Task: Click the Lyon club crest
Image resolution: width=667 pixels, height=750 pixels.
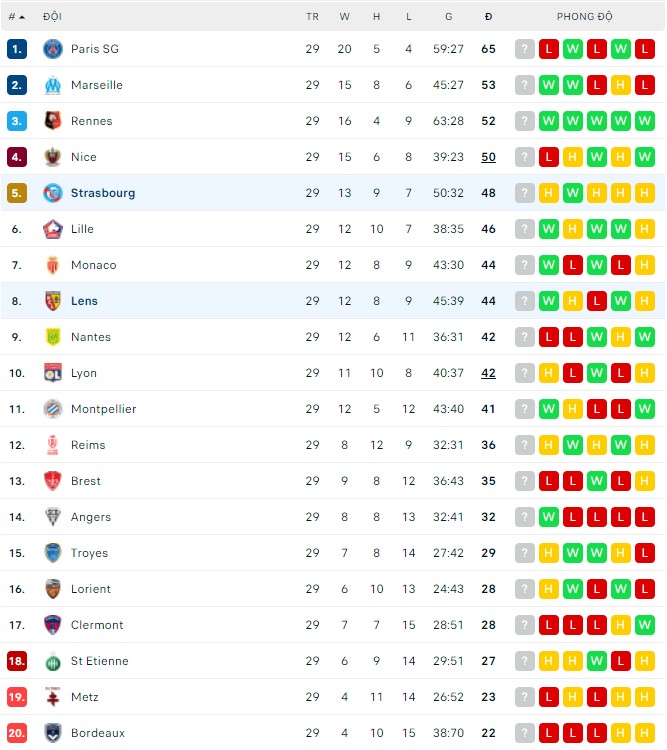Action: pyautogui.click(x=53, y=373)
